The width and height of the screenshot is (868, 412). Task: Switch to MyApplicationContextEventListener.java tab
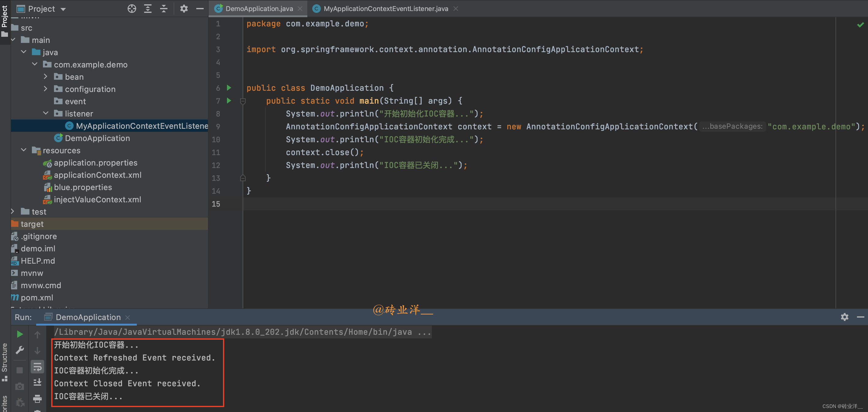[x=385, y=9]
